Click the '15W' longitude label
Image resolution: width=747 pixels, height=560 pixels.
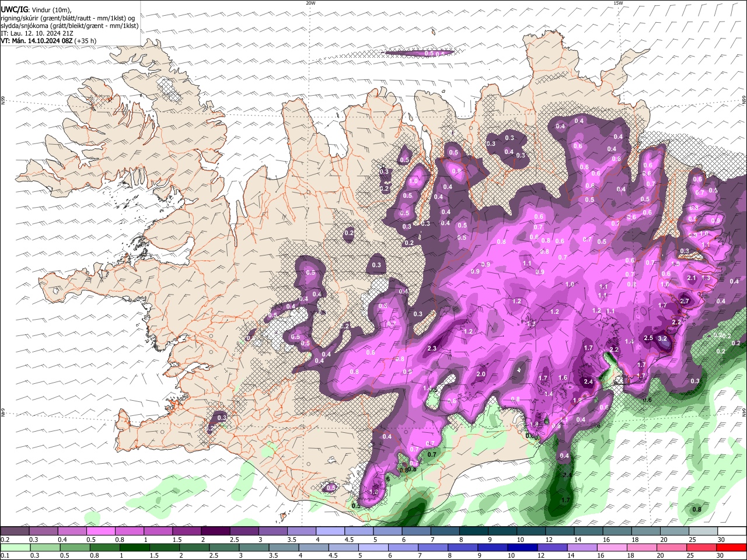coord(618,3)
